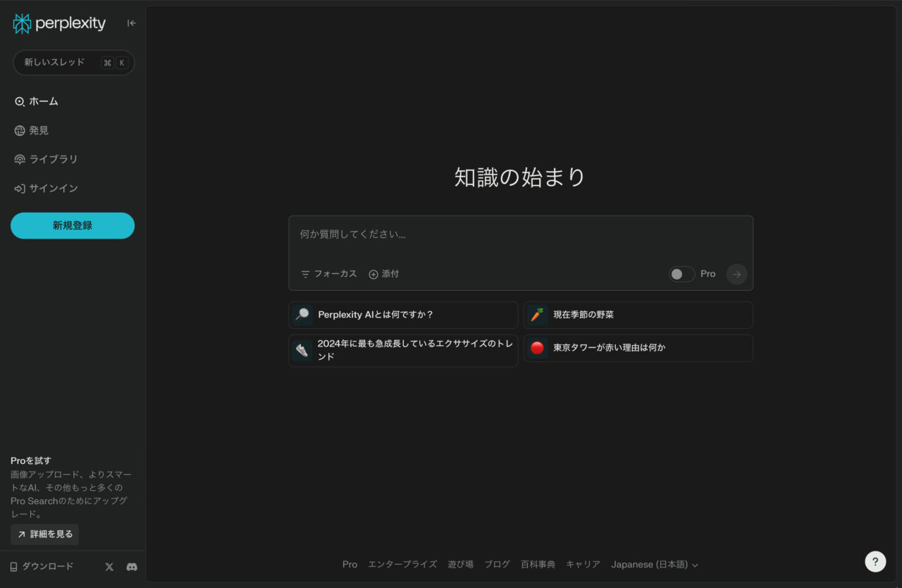902x588 pixels.
Task: Click the ダウンロード link
Action: coord(42,566)
